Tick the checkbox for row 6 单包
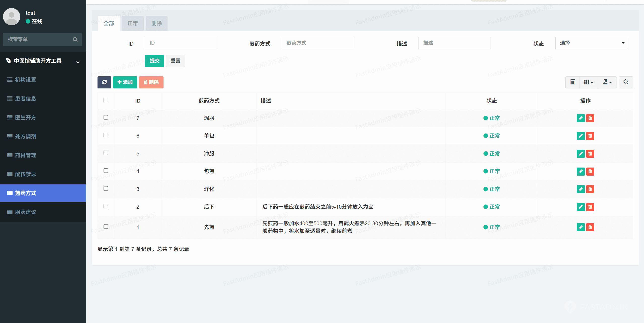The width and height of the screenshot is (644, 323). coord(106,135)
